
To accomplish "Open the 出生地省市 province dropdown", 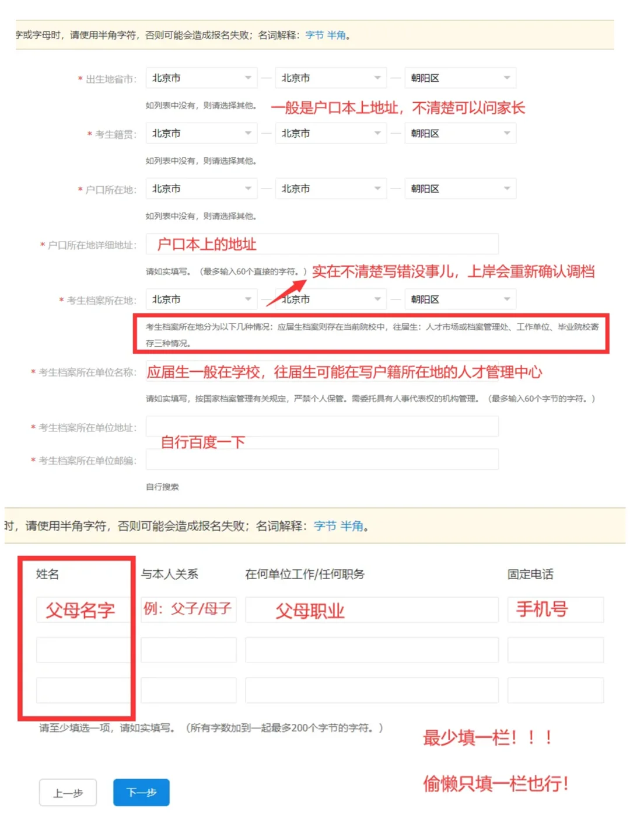I will pos(201,78).
